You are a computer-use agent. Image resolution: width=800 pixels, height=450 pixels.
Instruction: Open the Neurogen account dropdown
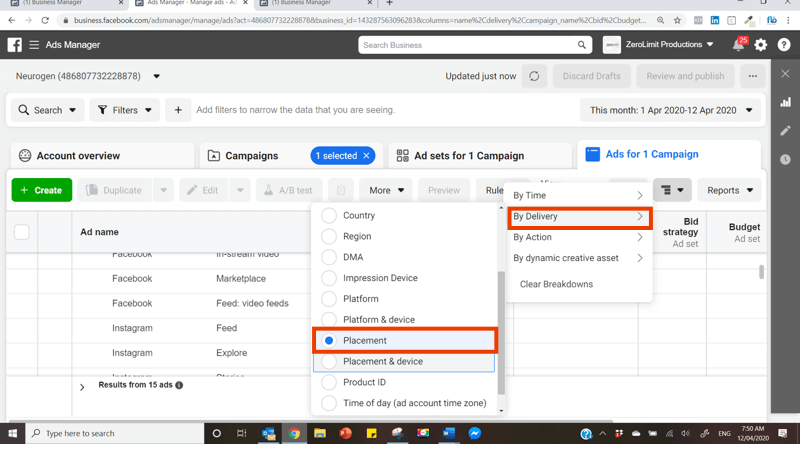point(157,77)
